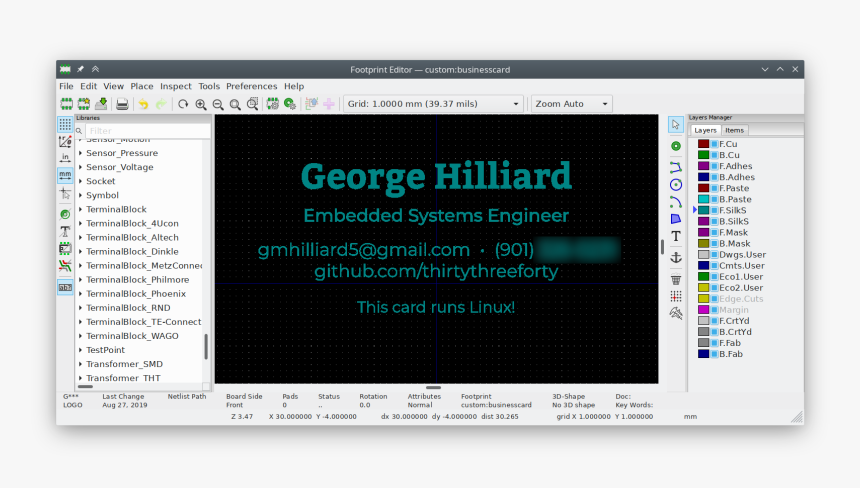Toggle pad outline sketch mode
This screenshot has width=860, height=488.
point(65,214)
